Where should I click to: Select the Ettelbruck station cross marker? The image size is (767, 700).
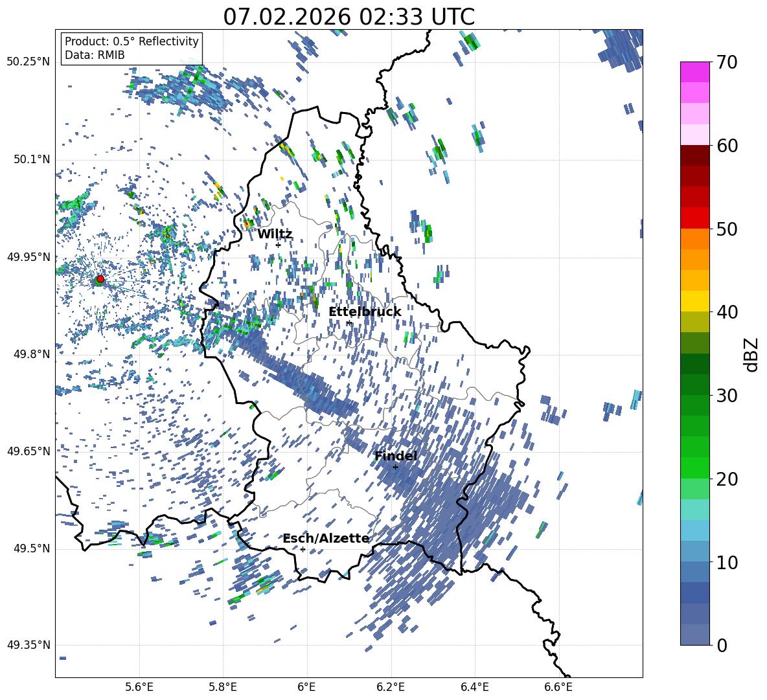(349, 322)
